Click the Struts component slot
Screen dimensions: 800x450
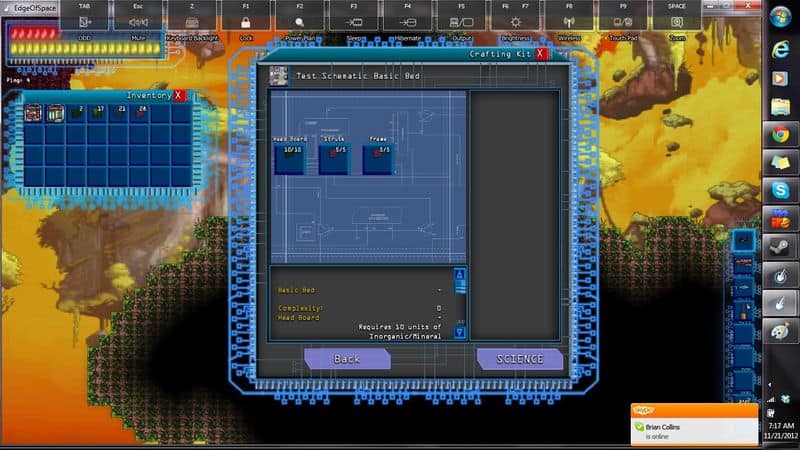[334, 159]
